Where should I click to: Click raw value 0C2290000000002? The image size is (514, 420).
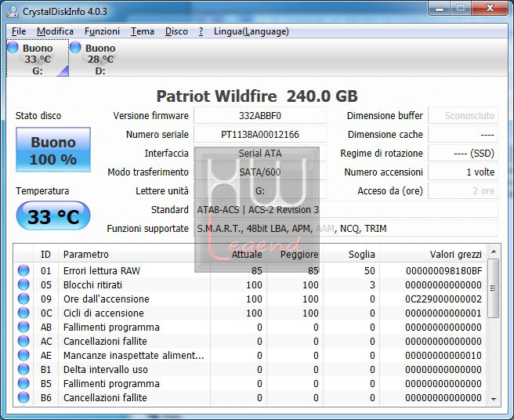tap(443, 299)
